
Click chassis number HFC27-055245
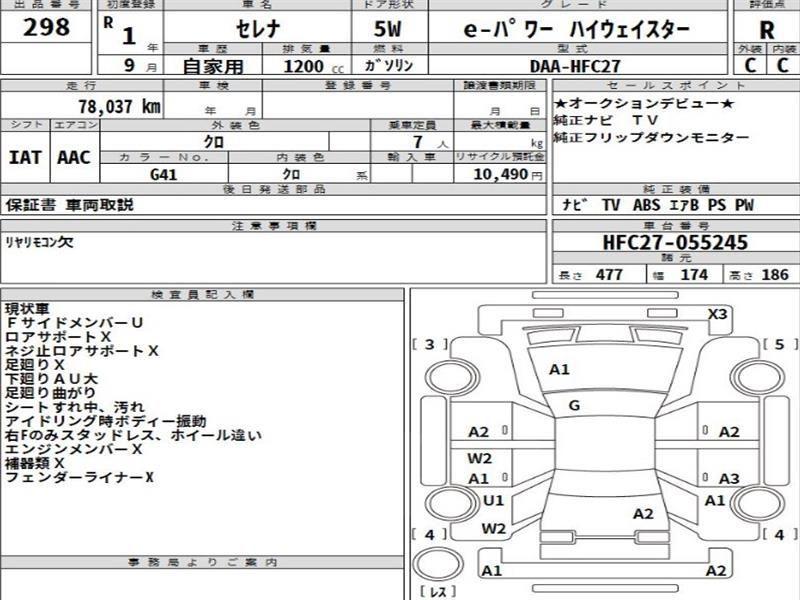coord(675,242)
